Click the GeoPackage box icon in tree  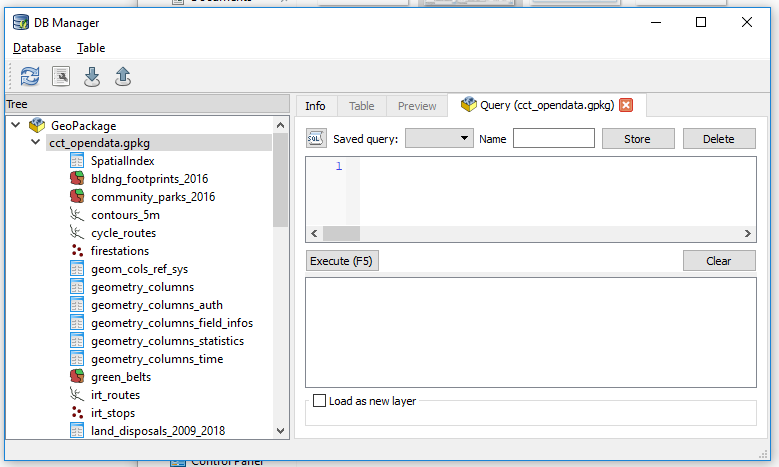[37, 125]
